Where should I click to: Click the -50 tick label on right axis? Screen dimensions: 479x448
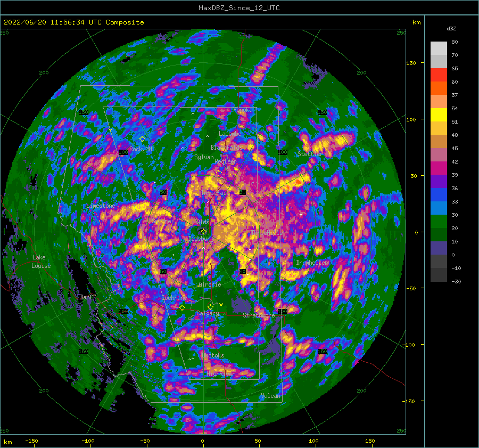tap(410, 288)
